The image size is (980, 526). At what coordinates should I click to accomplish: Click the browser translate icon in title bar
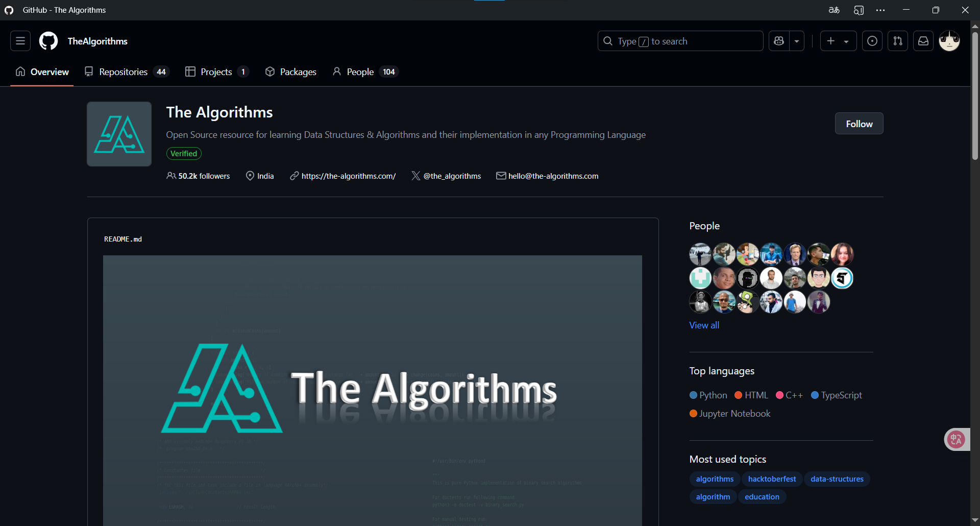pyautogui.click(x=834, y=10)
